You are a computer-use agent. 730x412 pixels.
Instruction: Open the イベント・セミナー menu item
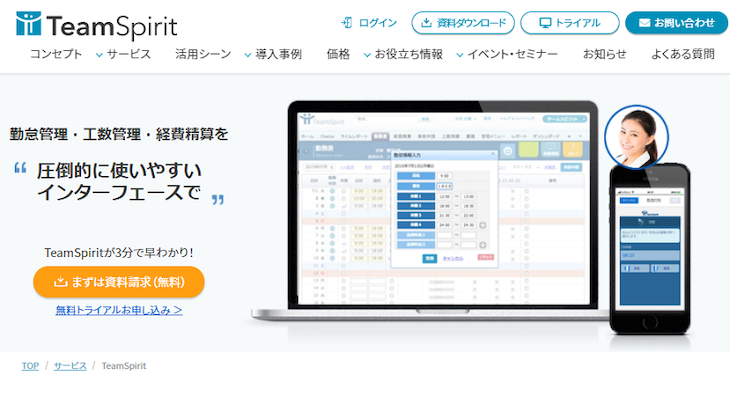click(x=512, y=54)
